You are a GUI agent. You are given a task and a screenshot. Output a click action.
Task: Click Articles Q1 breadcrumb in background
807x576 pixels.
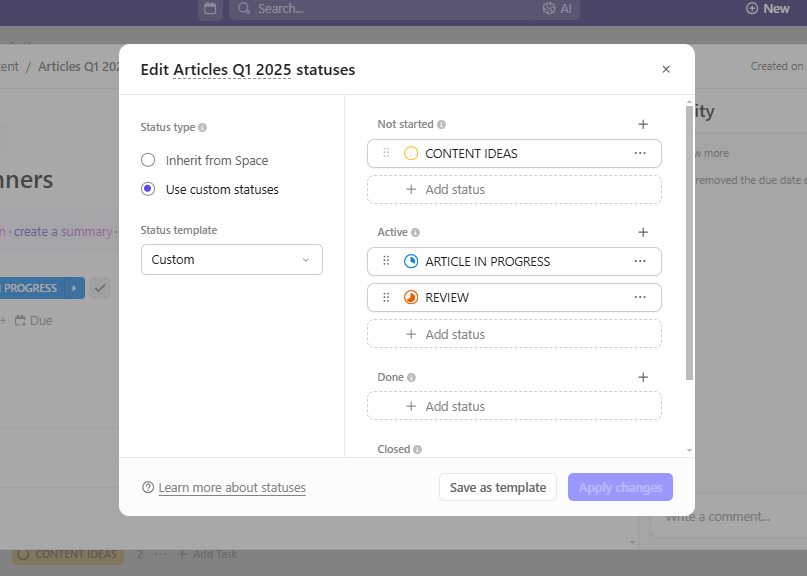click(79, 66)
